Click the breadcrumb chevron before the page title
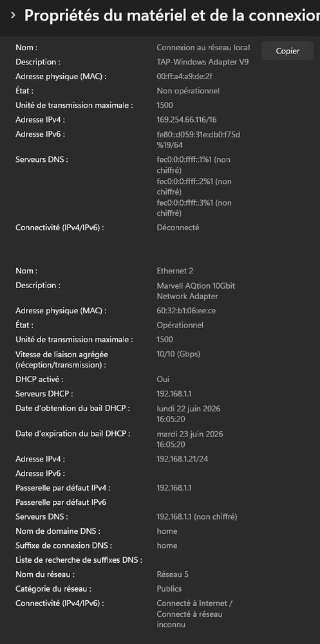The image size is (320, 644). (x=13, y=15)
